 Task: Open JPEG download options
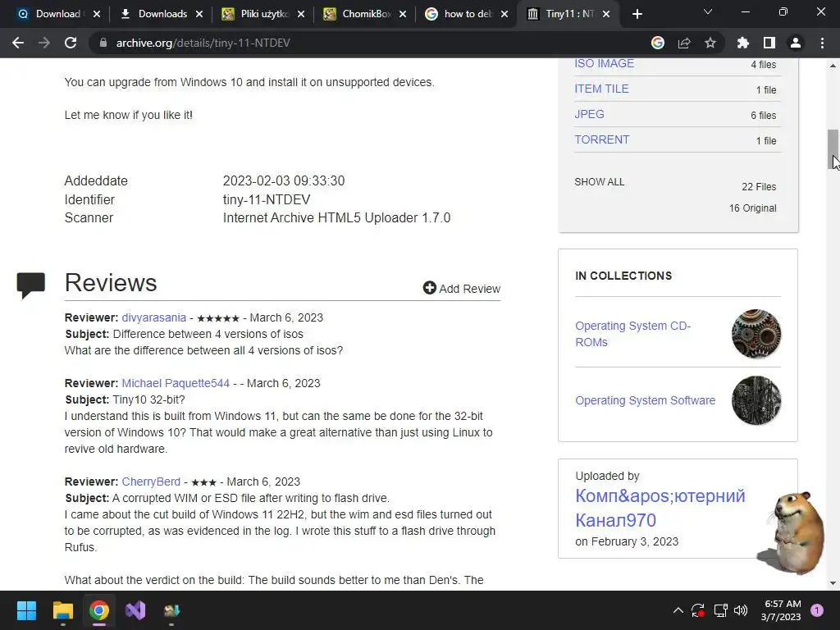(589, 114)
